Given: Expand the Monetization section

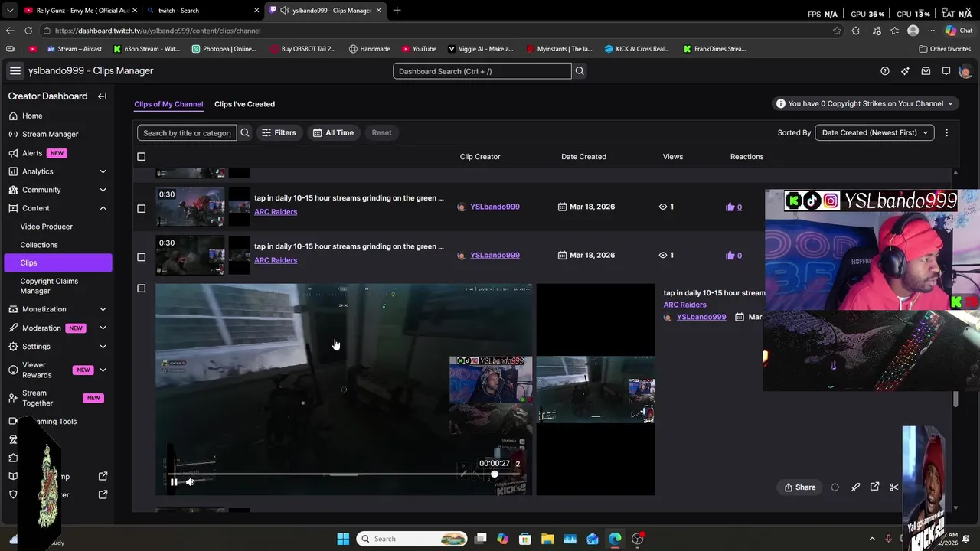Looking at the screenshot, I should pyautogui.click(x=103, y=309).
